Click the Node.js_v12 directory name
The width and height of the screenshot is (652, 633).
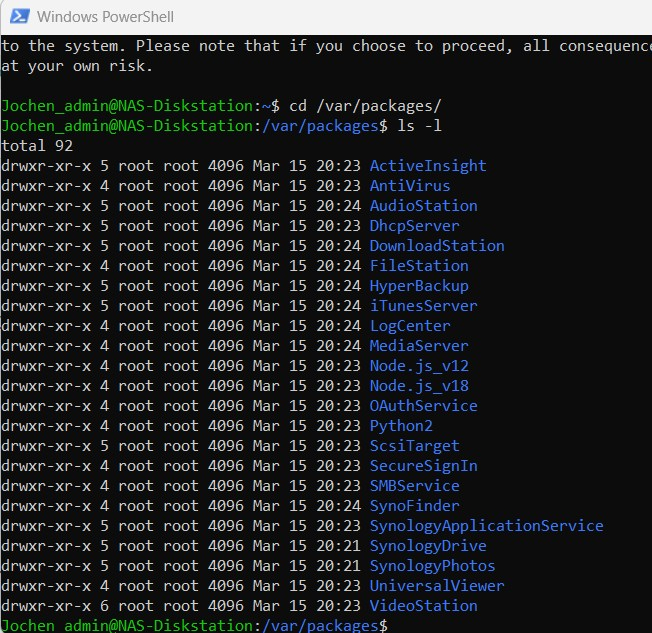coord(419,366)
